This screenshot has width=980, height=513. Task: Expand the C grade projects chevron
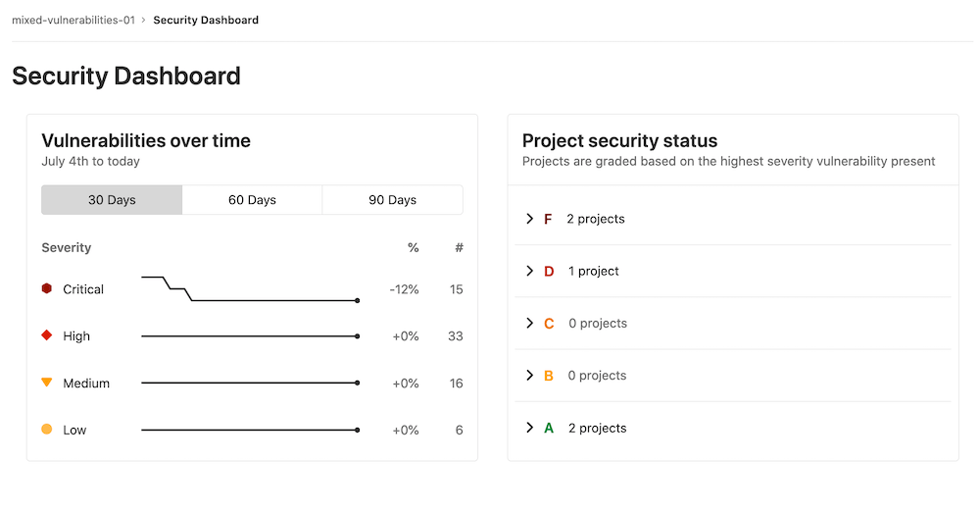tap(530, 324)
